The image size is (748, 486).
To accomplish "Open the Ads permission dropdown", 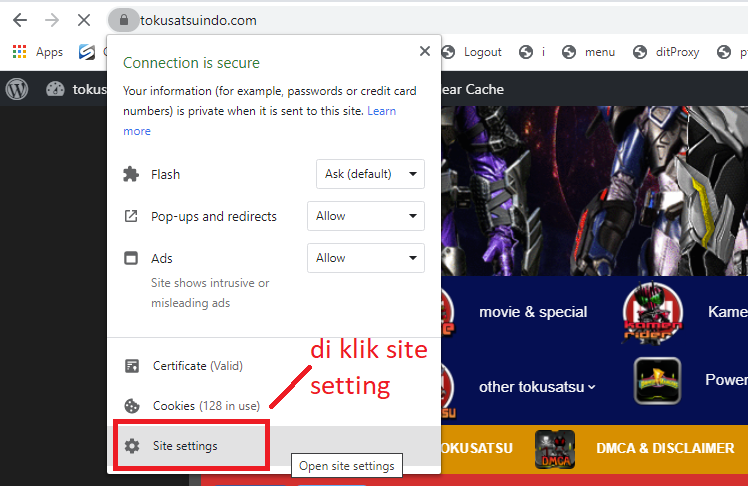I will (x=366, y=258).
